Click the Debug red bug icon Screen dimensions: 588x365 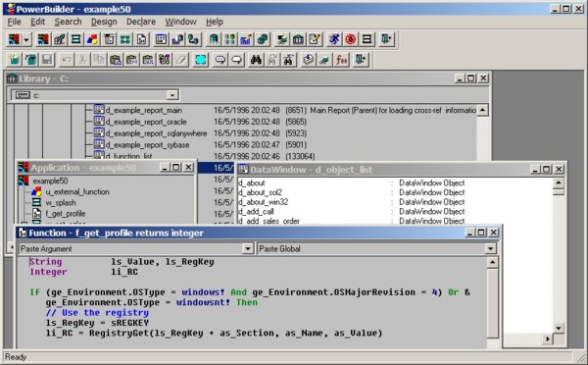click(x=351, y=39)
